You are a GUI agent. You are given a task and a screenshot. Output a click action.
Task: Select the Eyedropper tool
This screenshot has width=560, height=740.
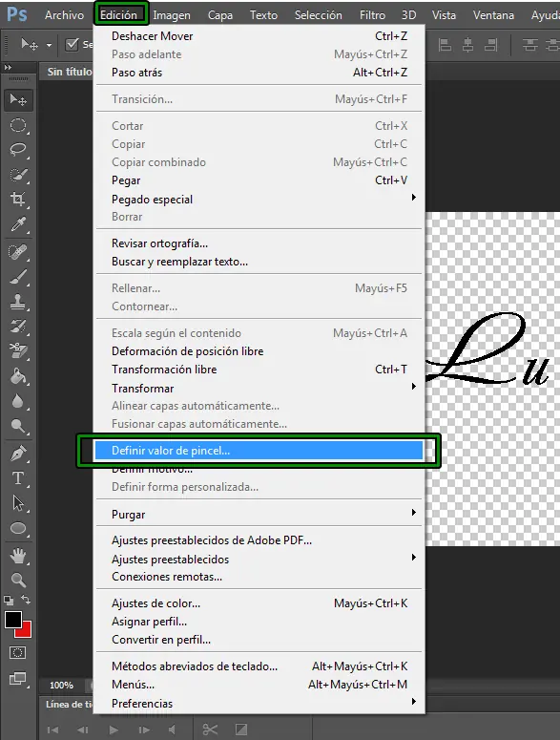[x=18, y=224]
